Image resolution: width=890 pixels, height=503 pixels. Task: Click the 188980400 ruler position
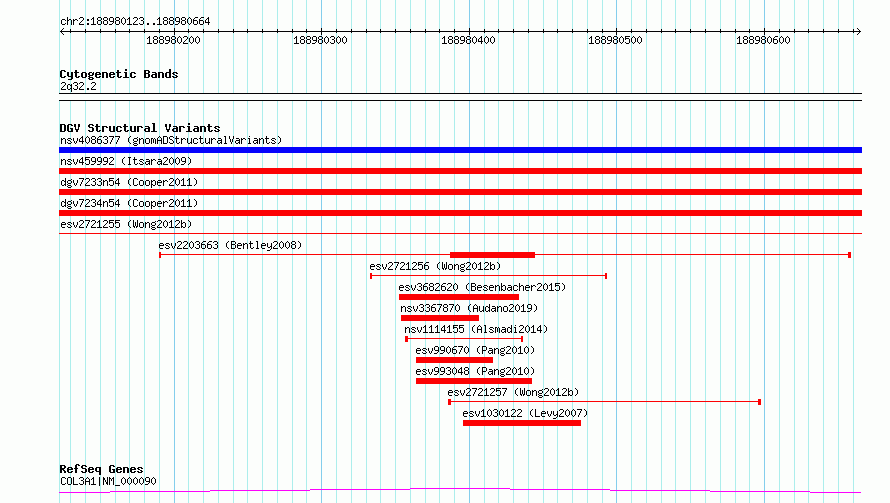(x=468, y=40)
